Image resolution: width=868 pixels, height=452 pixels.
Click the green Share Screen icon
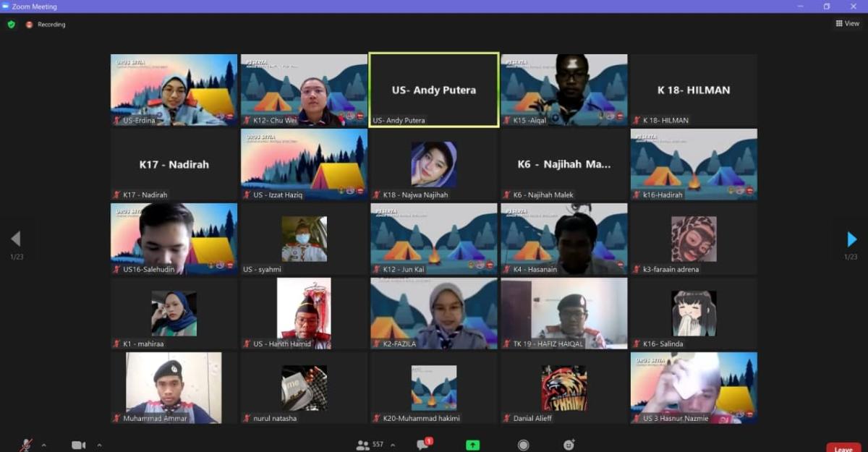[x=472, y=445]
